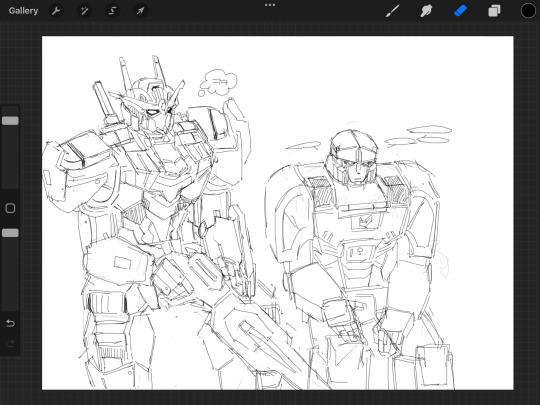Select the Smudge tool
The width and height of the screenshot is (540, 405).
coord(426,11)
